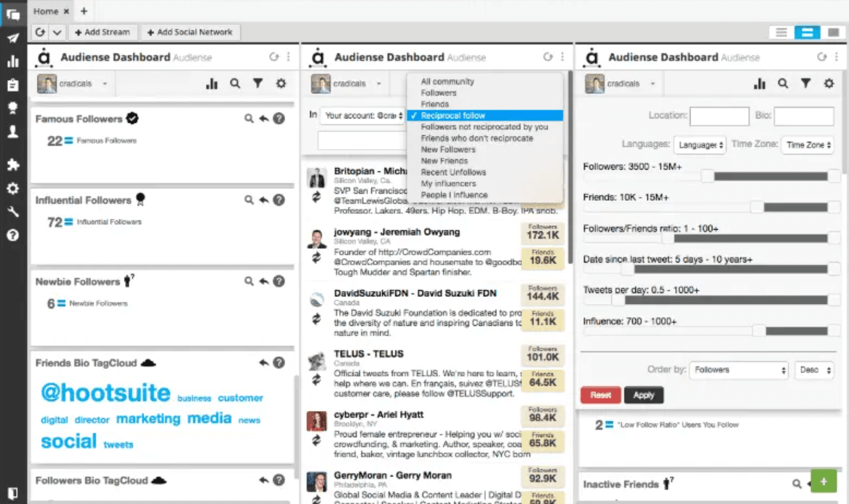Select 'New Followers' from the list
Image resolution: width=849 pixels, height=504 pixels.
[448, 149]
